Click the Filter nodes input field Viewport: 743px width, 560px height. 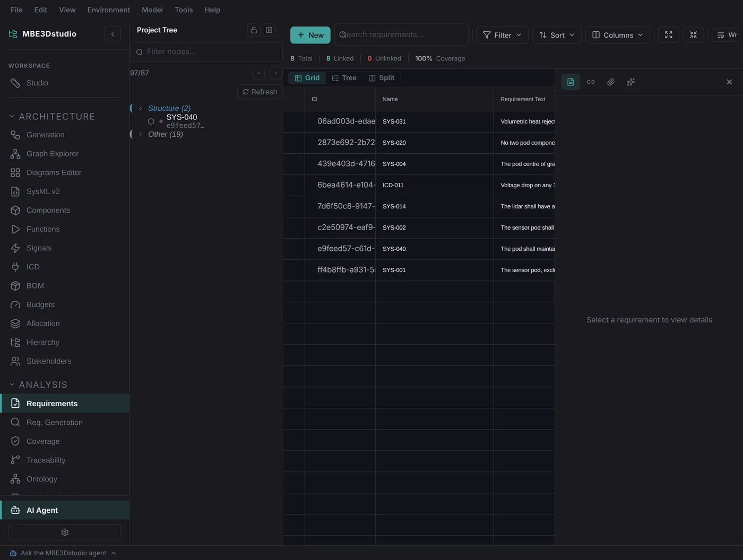pyautogui.click(x=206, y=52)
